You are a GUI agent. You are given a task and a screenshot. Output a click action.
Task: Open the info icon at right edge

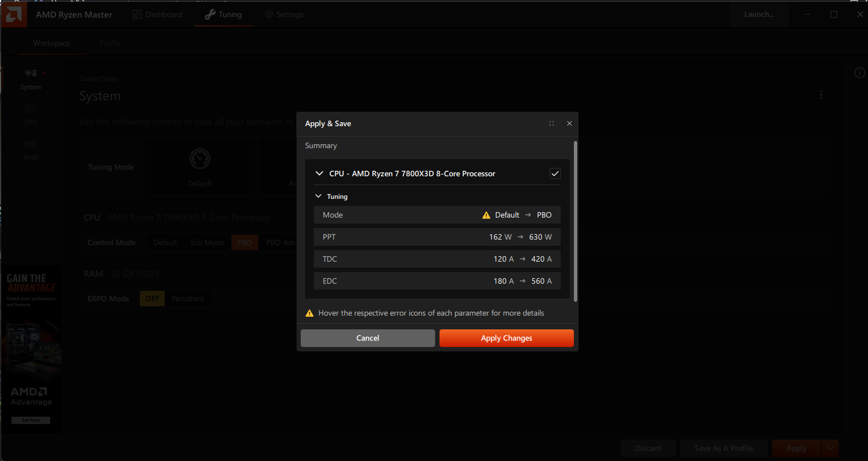click(x=859, y=73)
